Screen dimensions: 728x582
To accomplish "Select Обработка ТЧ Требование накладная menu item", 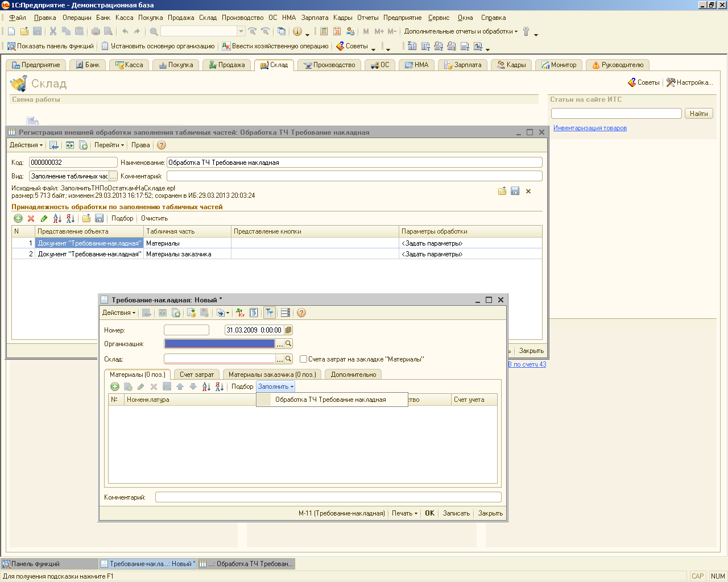I will [x=332, y=400].
